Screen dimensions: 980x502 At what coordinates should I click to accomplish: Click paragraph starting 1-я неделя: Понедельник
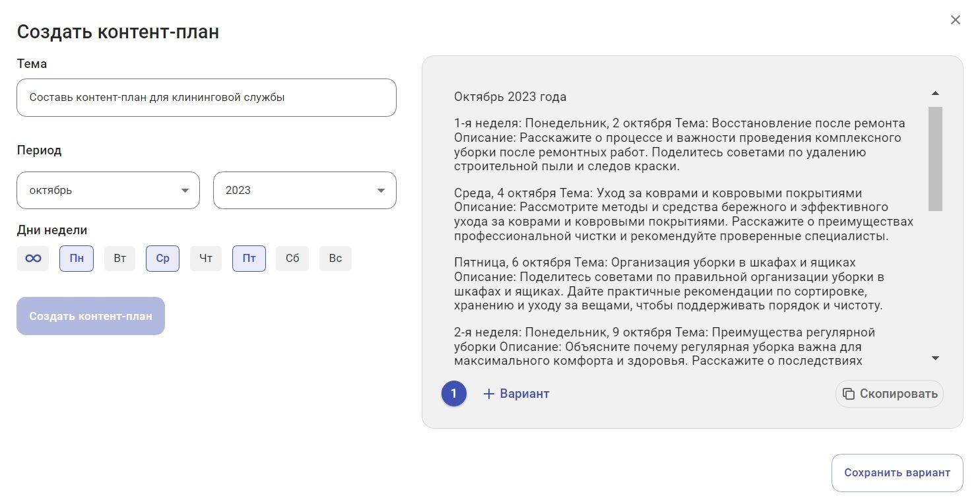click(680, 145)
